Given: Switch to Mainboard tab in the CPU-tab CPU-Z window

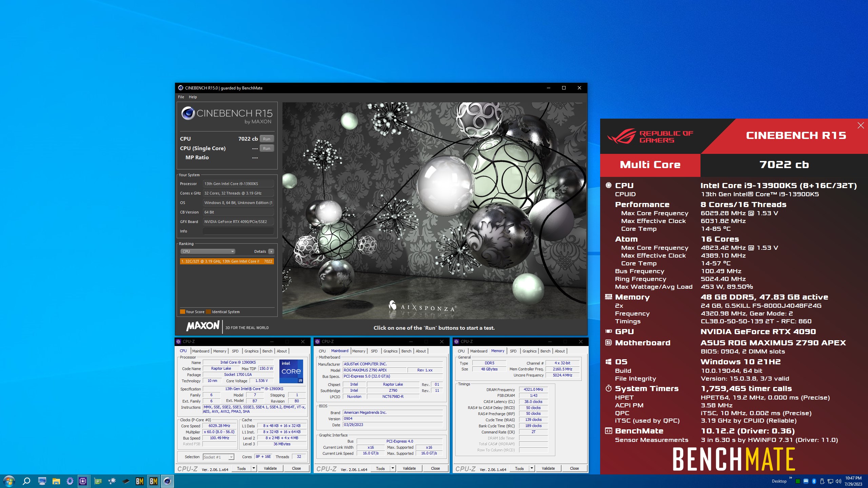Looking at the screenshot, I should tap(201, 351).
